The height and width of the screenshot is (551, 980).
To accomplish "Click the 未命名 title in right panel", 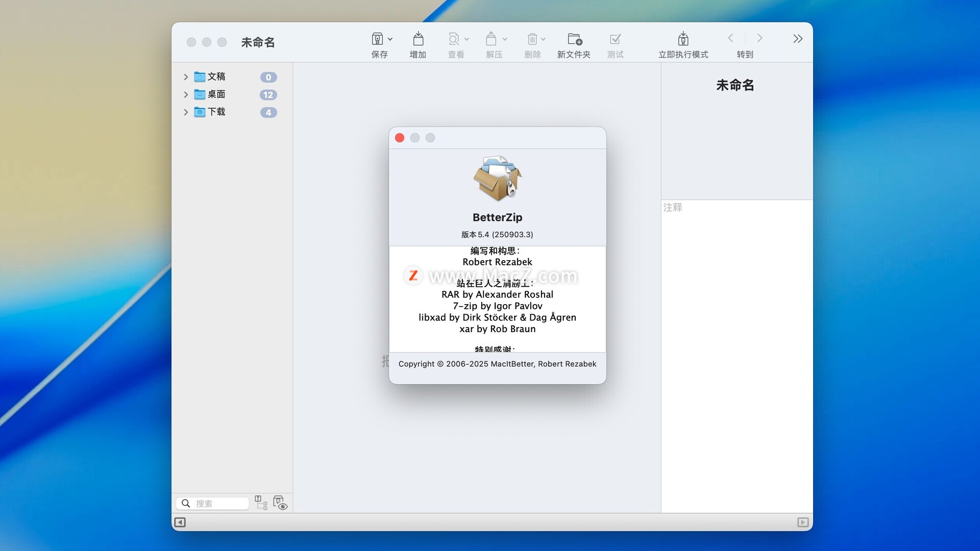I will pos(735,85).
